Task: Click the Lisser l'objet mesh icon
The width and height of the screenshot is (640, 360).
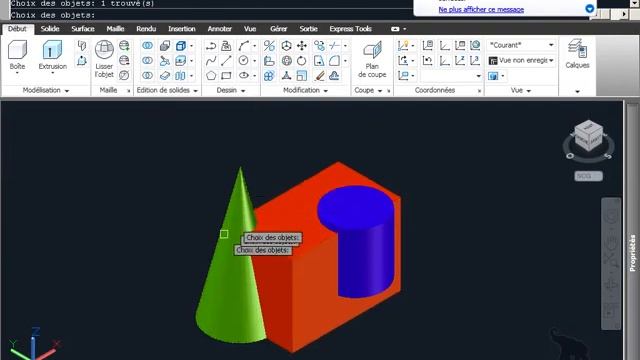Action: [x=104, y=50]
